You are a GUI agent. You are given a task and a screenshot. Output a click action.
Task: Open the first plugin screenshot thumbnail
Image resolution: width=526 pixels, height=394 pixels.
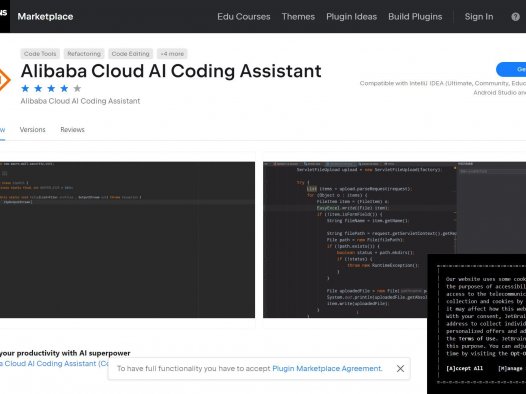(127, 240)
